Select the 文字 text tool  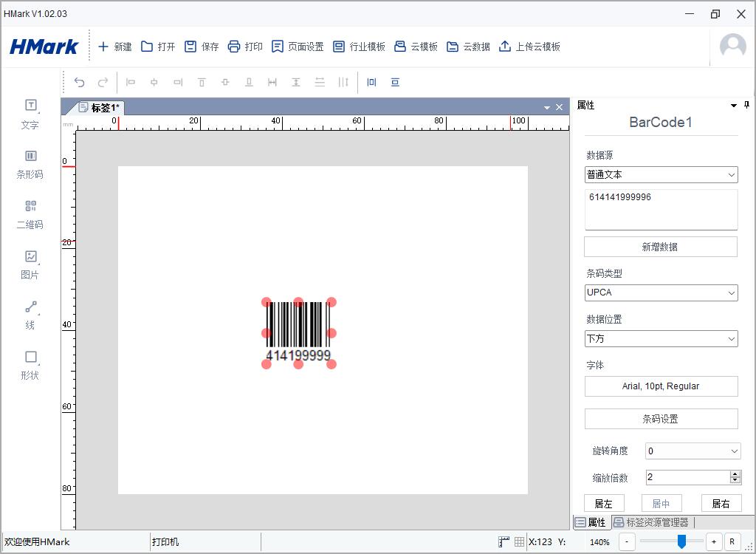[x=30, y=114]
